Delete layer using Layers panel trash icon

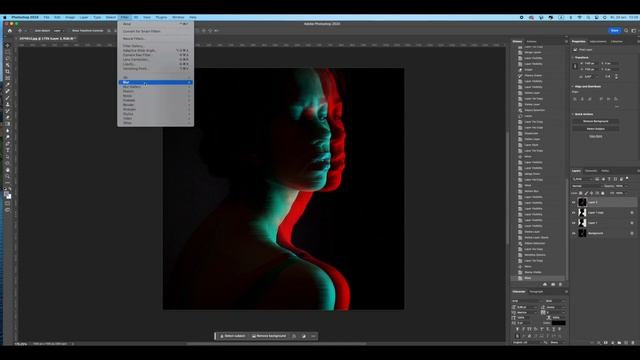pos(633,343)
